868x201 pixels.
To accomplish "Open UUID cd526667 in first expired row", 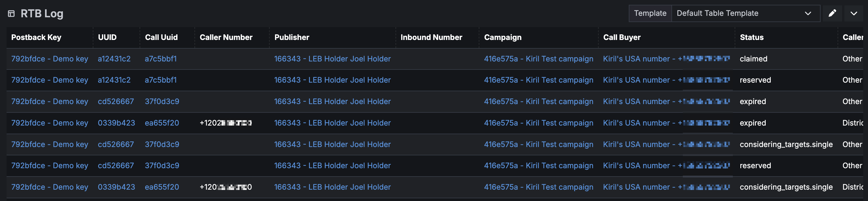I will coord(115,102).
